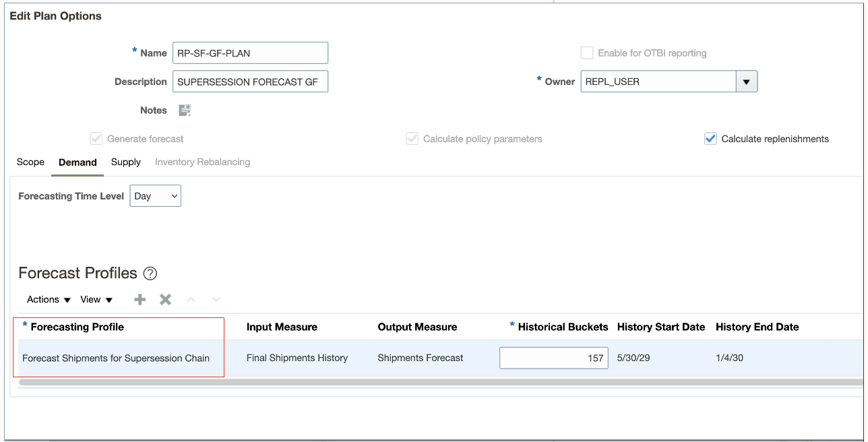Image resolution: width=868 pixels, height=442 pixels.
Task: Switch to the Scope tab
Action: click(x=30, y=162)
